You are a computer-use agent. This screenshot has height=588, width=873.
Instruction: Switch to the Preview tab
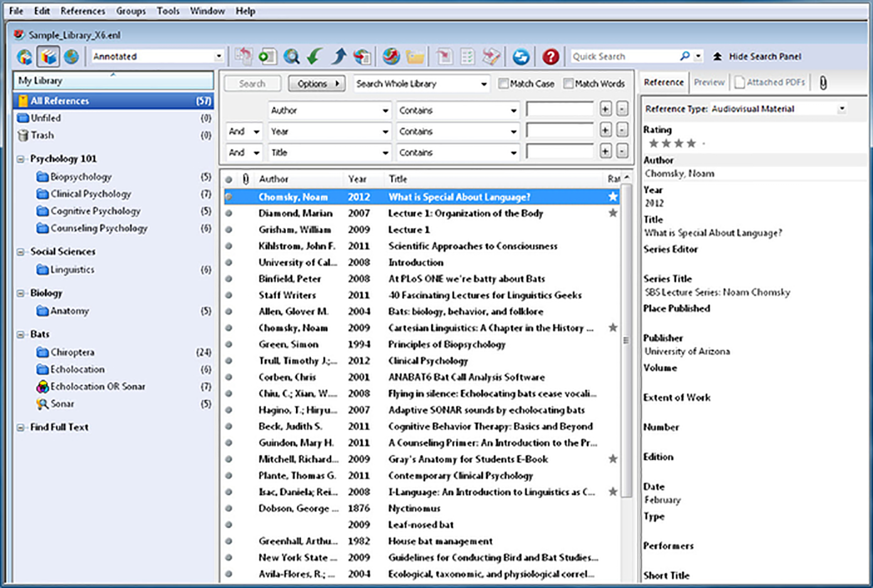pyautogui.click(x=709, y=82)
